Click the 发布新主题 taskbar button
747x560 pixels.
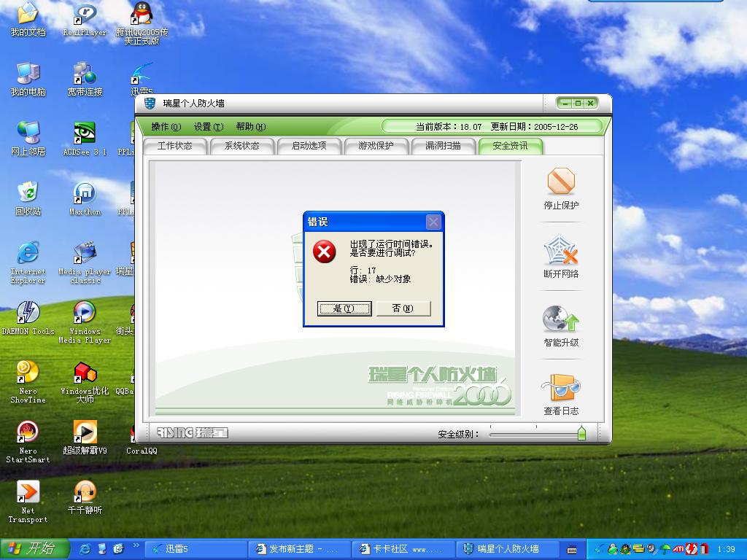pyautogui.click(x=299, y=549)
